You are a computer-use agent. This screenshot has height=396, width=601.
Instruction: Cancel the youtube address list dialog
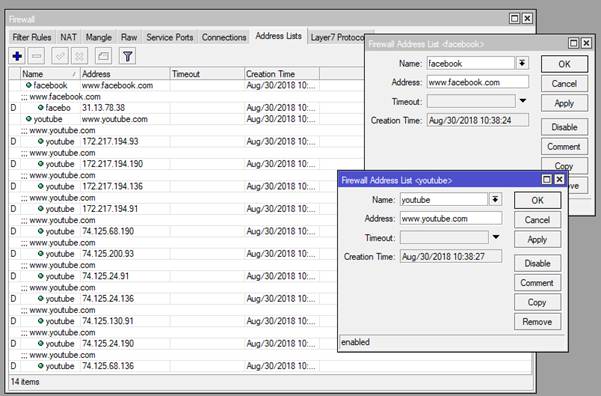[537, 220]
